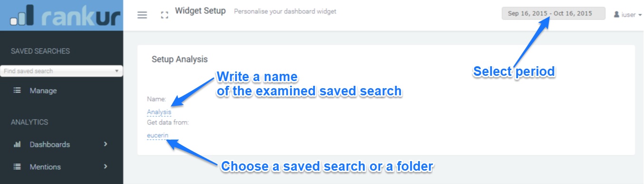Edit the Analysis name link
This screenshot has height=184, width=644.
click(x=159, y=112)
